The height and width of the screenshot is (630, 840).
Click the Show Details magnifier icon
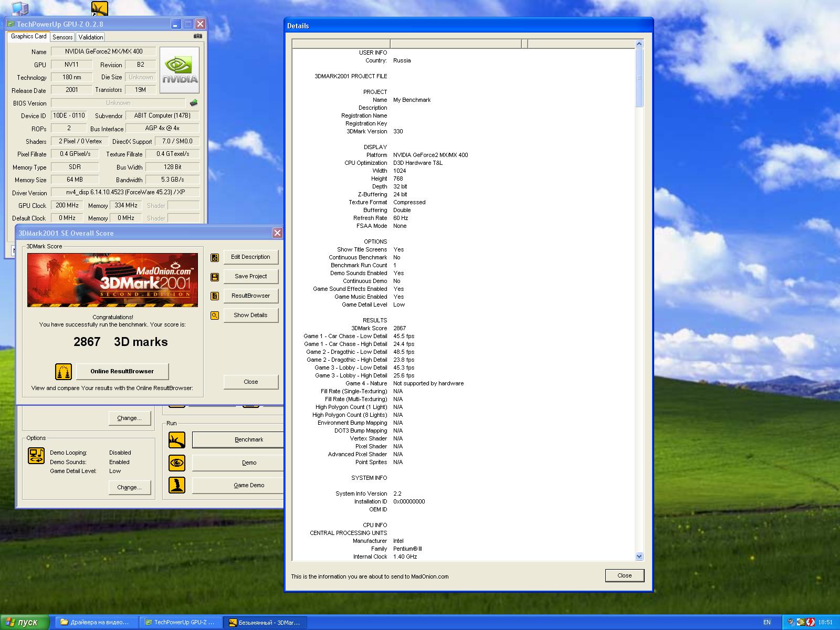point(215,316)
